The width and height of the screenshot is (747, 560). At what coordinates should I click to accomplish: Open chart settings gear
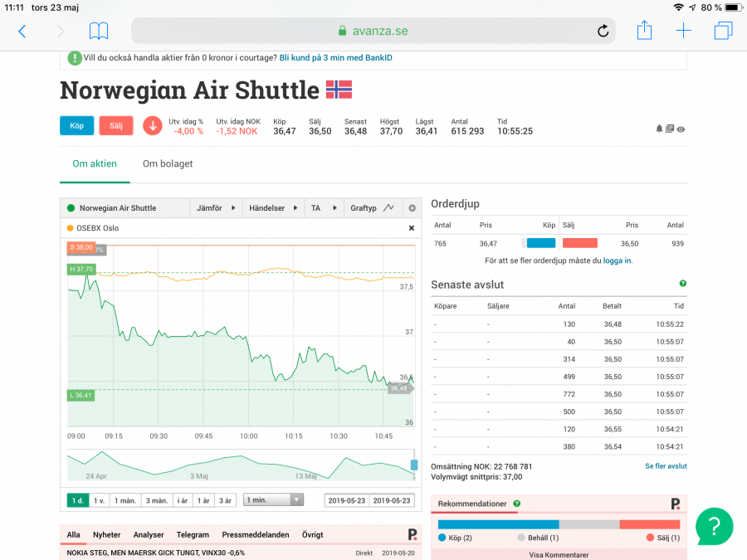click(x=412, y=208)
